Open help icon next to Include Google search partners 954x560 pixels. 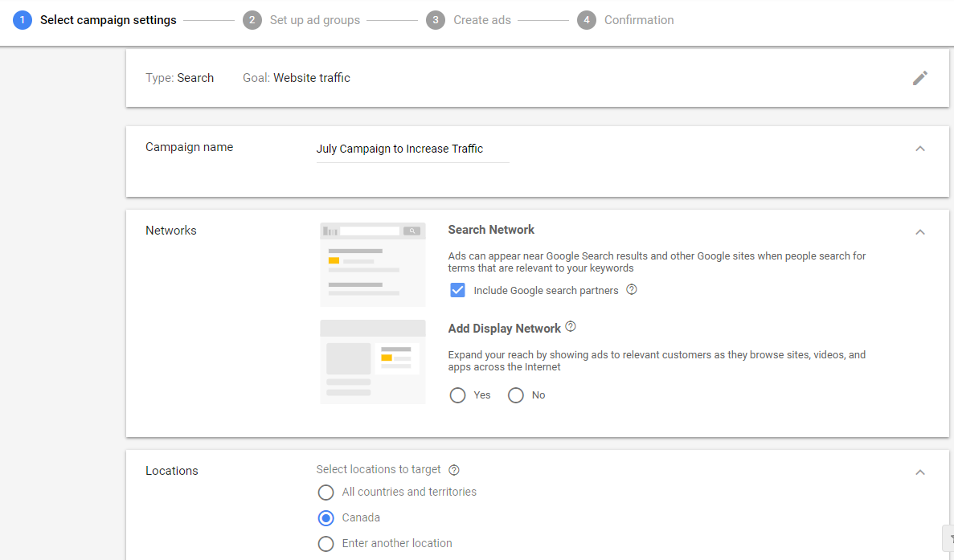pyautogui.click(x=632, y=289)
